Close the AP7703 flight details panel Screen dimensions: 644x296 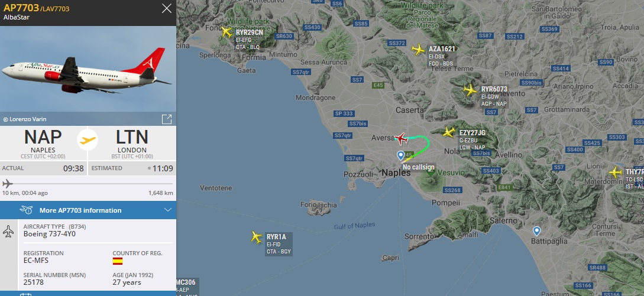click(x=166, y=8)
